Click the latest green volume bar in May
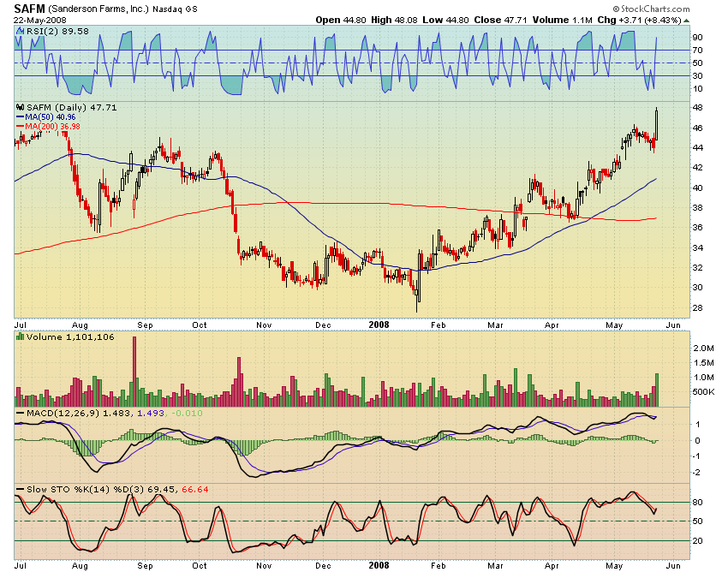Screen dimensions: 728x572 click(657, 390)
